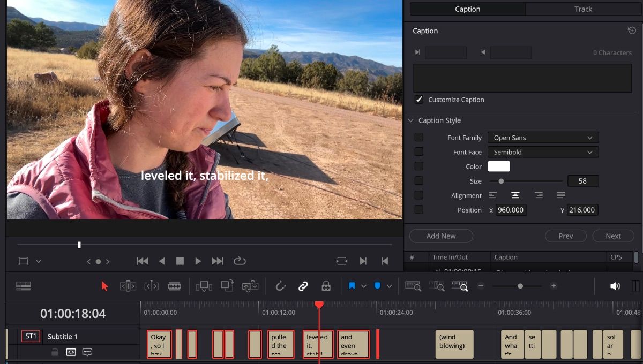Click the position lock icon on the toolbar

click(326, 285)
